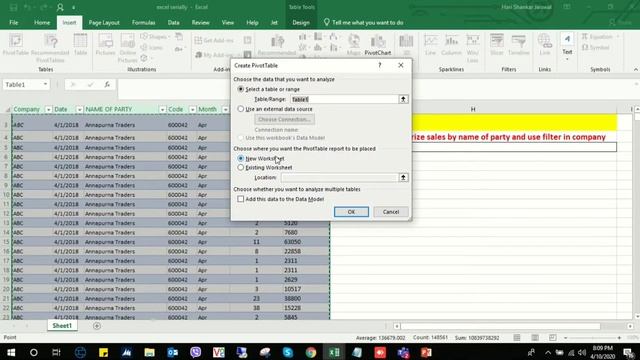Open the Company column filter dropdown

48,109
